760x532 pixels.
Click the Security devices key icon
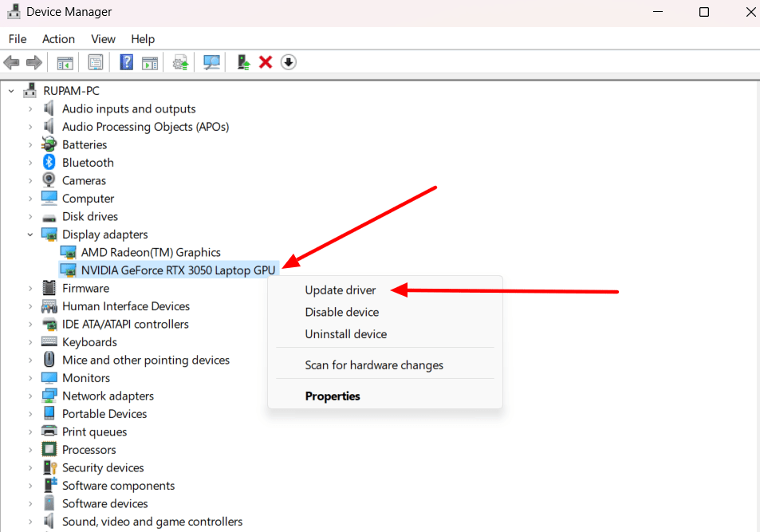click(x=50, y=467)
